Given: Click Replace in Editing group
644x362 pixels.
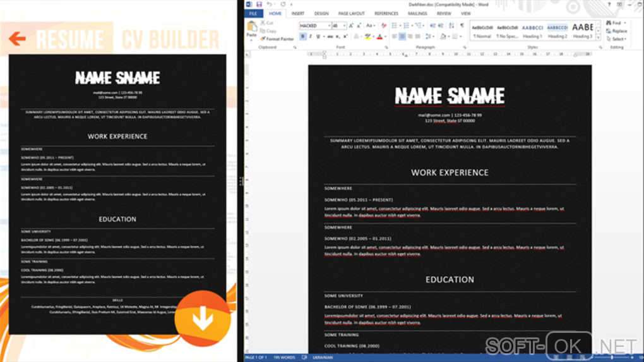Looking at the screenshot, I should tap(616, 31).
